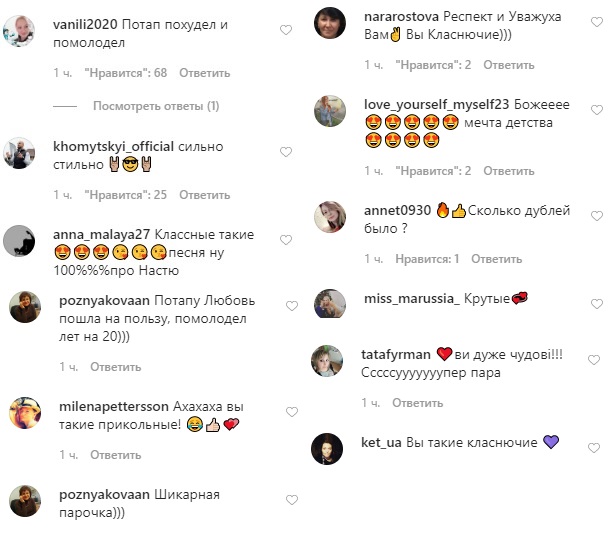615x533 pixels.
Task: Tap heart icon on khomytskyi_official comment
Action: click(286, 152)
